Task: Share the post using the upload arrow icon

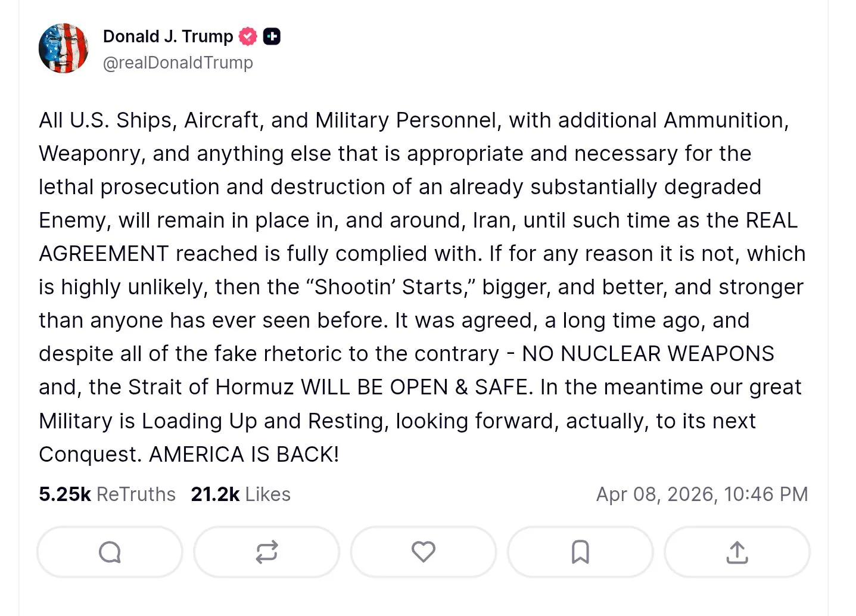Action: coord(737,552)
